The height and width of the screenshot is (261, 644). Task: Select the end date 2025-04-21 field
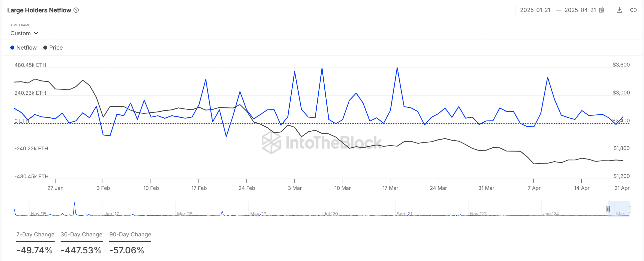click(580, 10)
